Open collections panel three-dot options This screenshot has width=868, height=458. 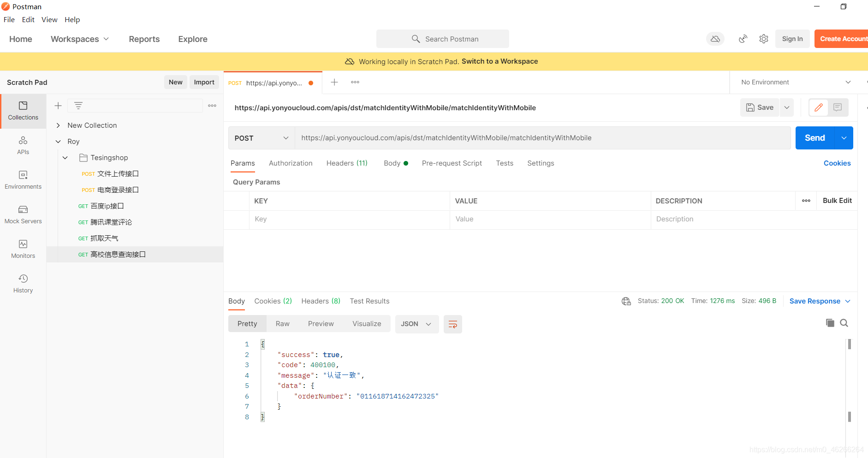(212, 106)
